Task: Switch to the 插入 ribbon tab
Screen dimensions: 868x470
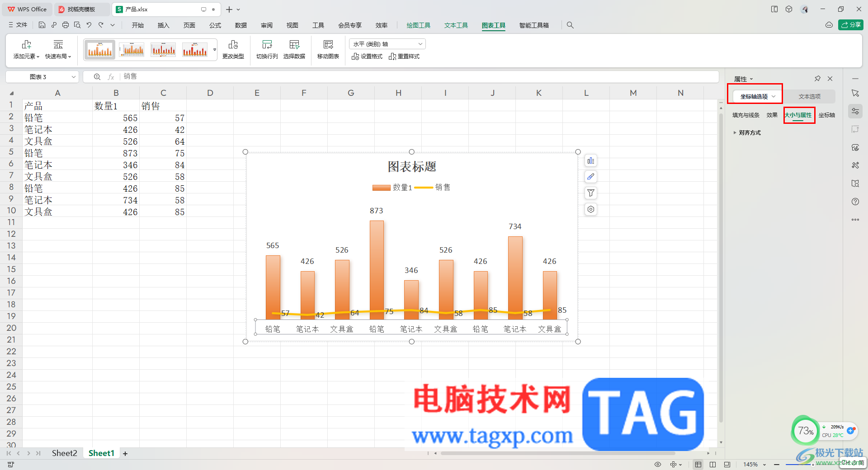Action: pos(163,25)
